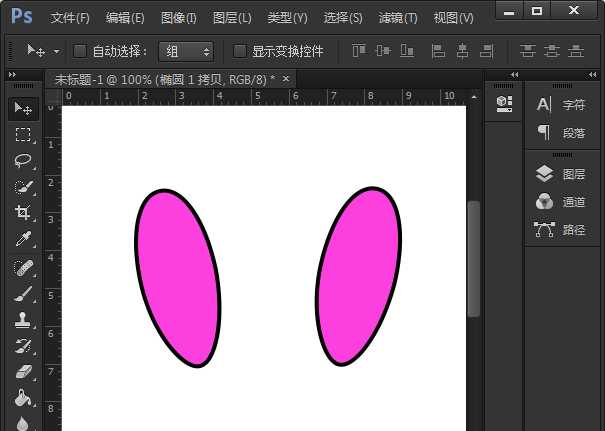Select the Clone Stamp tool
Viewport: 605px width, 431px height.
point(23,321)
